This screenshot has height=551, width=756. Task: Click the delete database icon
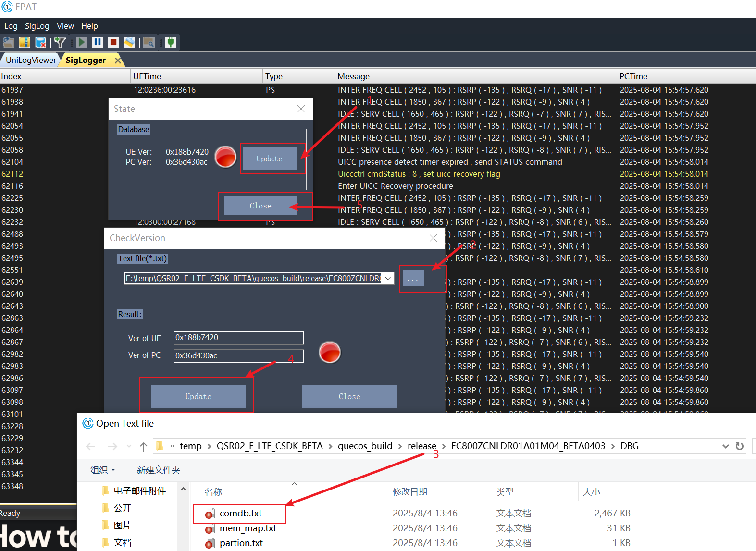click(x=41, y=42)
